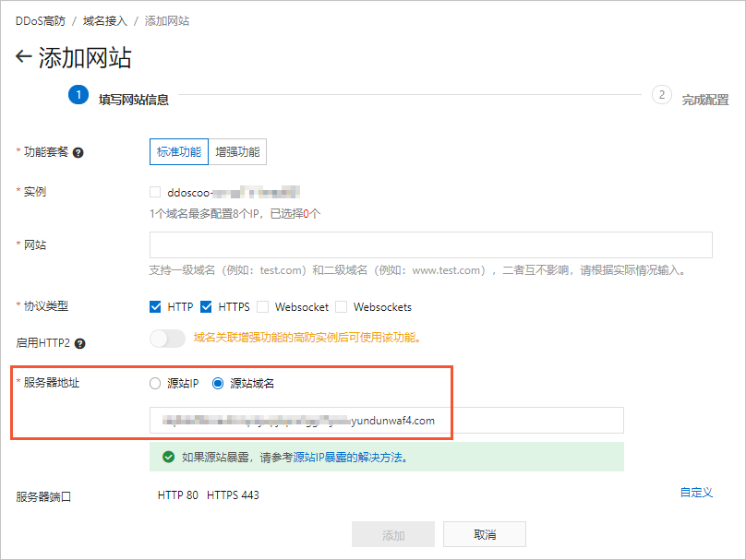Screen dimensions: 746x560
Task: Click the origin domain address input
Action: point(387,421)
